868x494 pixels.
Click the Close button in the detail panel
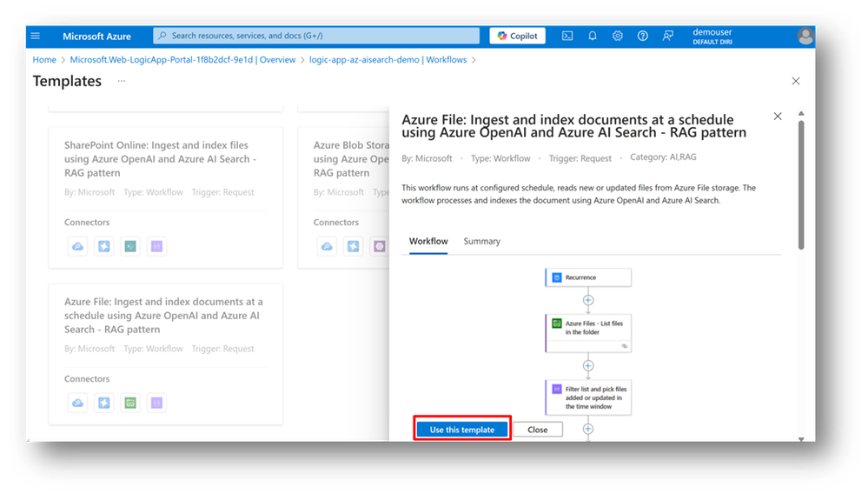coord(538,429)
